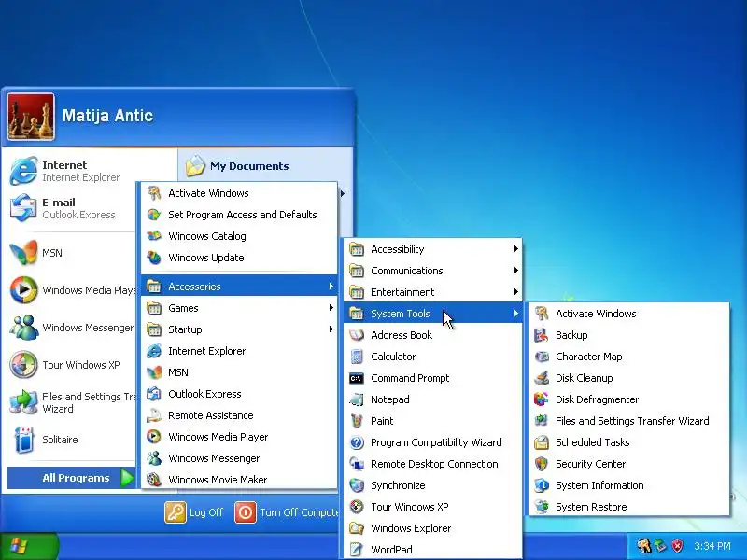This screenshot has height=560, width=747.
Task: Expand the Entertainment submenu arrow
Action: (516, 291)
